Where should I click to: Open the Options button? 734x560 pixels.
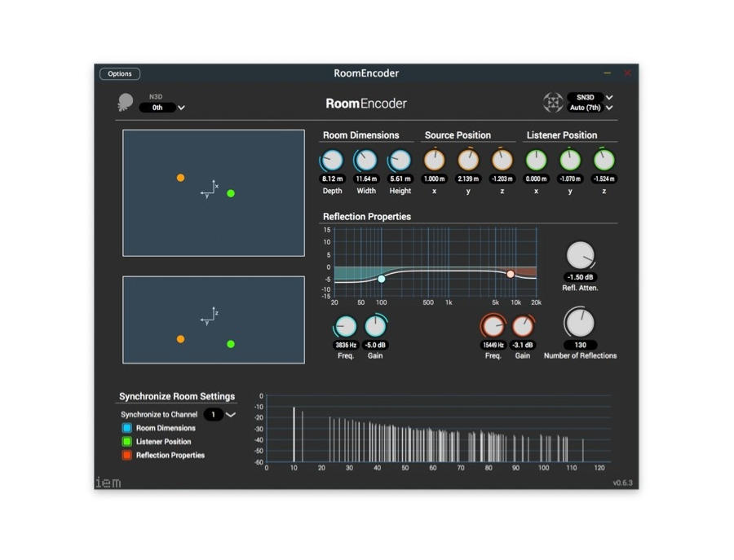(120, 73)
